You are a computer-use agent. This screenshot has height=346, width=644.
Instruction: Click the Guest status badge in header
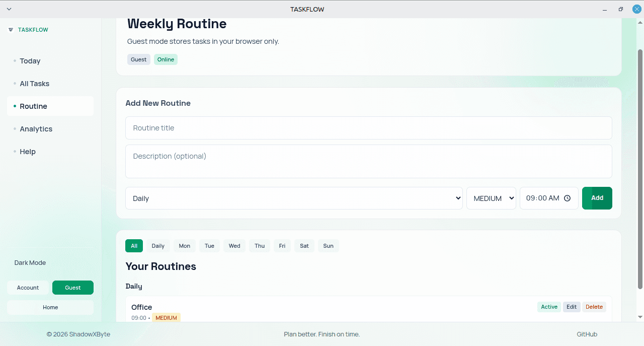coord(139,59)
